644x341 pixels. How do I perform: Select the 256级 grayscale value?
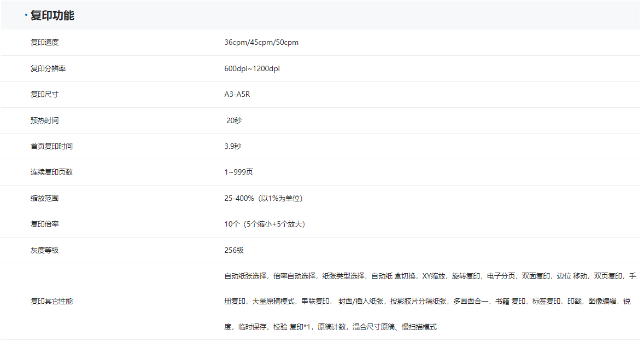tap(233, 250)
